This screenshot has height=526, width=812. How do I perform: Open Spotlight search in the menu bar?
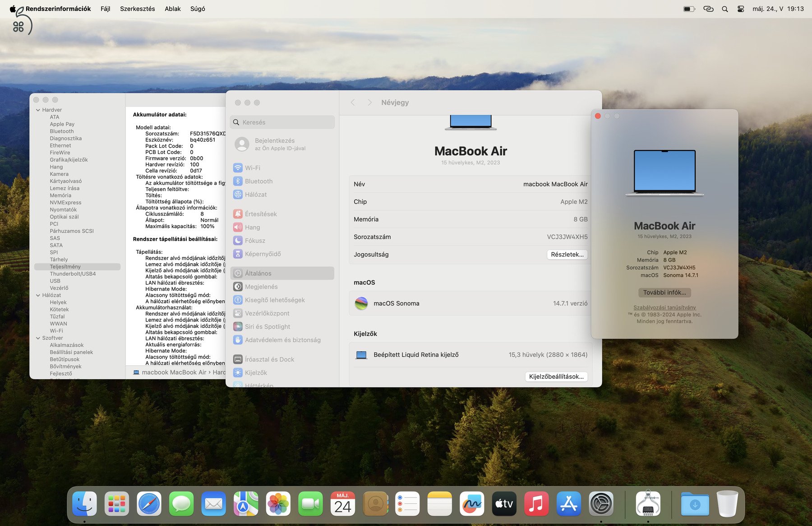[725, 9]
